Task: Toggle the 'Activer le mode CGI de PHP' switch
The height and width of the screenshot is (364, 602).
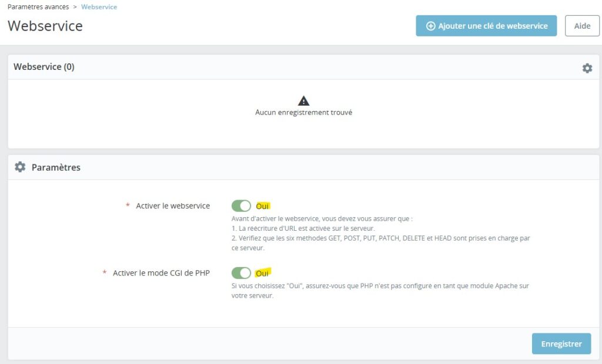Action: [241, 273]
